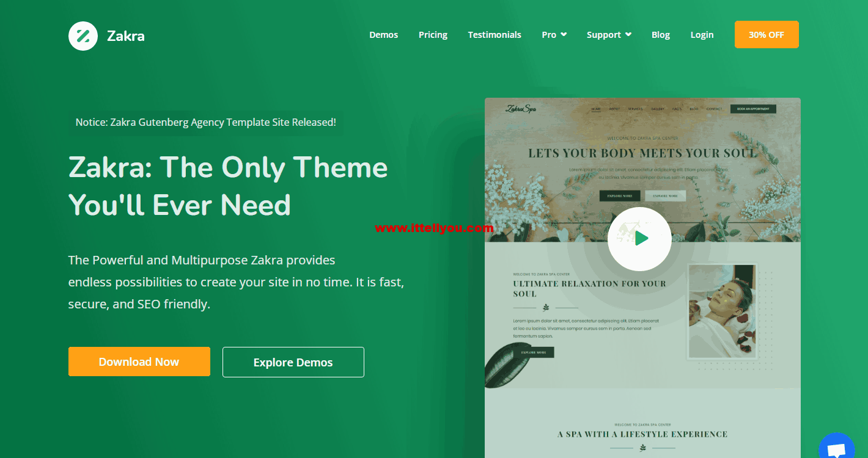Open the Support menu item
The height and width of the screenshot is (458, 868).
click(604, 35)
